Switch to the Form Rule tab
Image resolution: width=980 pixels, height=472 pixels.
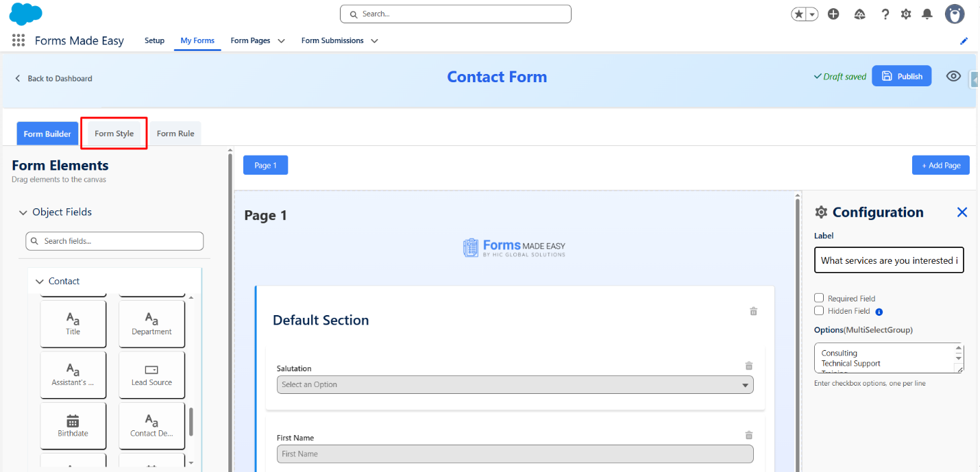175,134
